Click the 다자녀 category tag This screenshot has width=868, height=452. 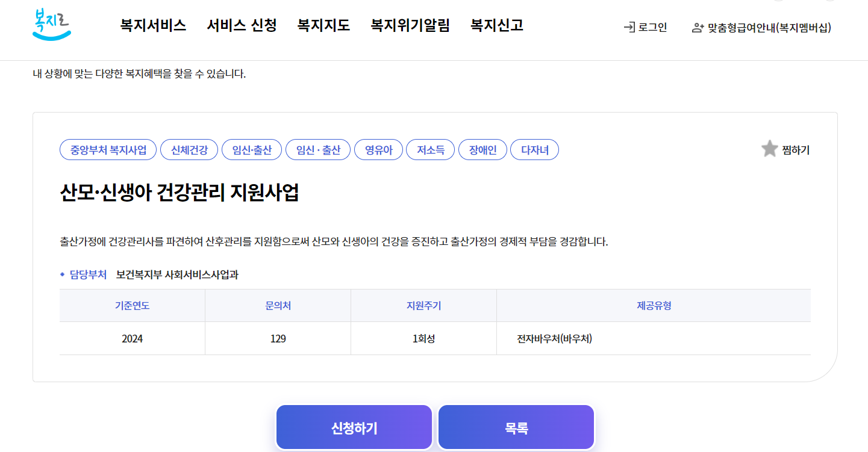[x=534, y=149]
